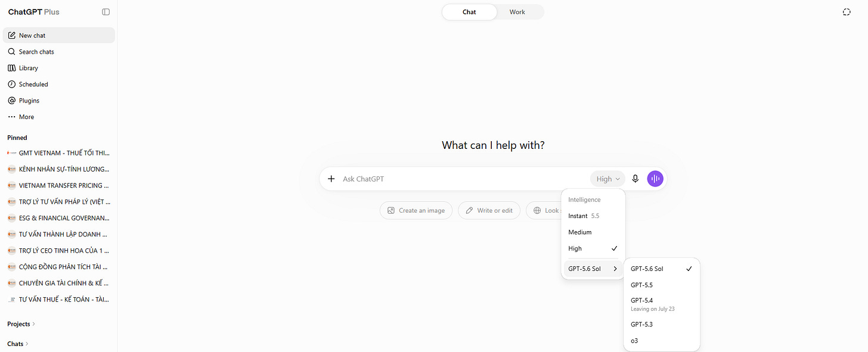
Task: Click the New chat pencil icon
Action: [x=11, y=36]
